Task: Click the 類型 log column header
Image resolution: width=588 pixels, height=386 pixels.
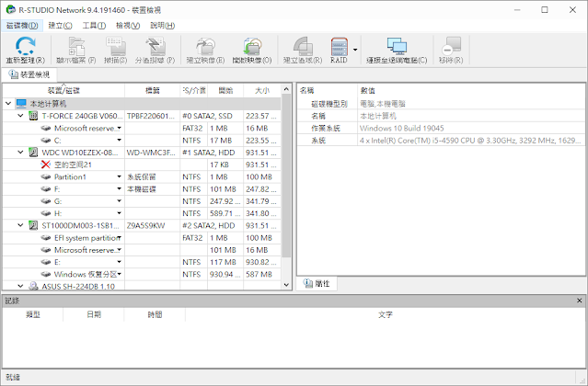Action: 32,314
